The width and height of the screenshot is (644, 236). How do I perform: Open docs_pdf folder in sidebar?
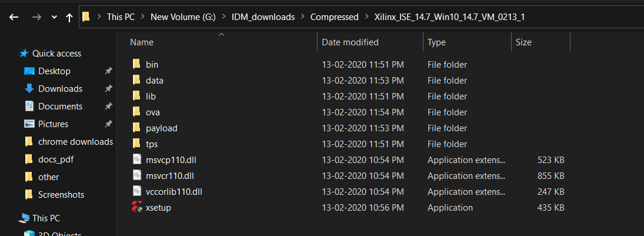tap(56, 159)
